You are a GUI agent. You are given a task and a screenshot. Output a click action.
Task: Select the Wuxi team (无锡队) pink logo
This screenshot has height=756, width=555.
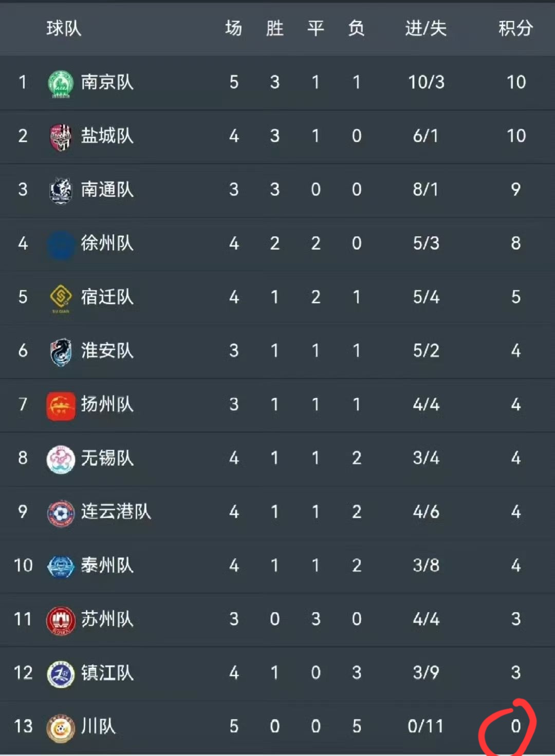coord(61,459)
